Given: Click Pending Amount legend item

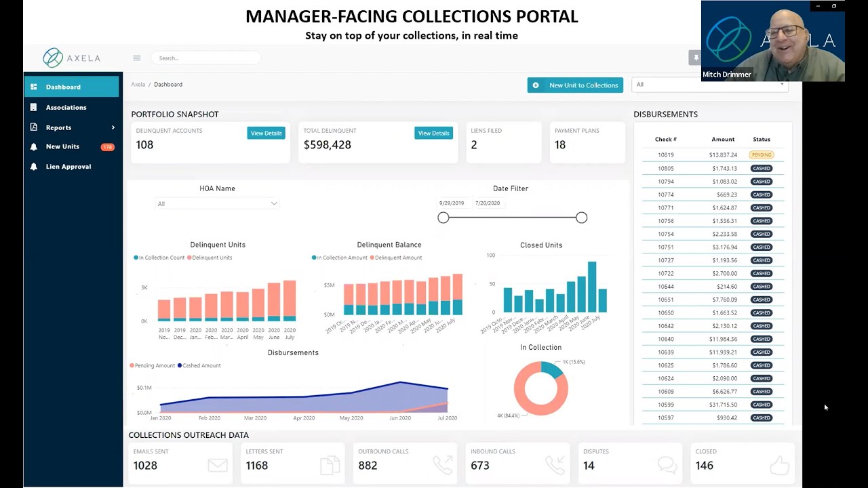Looking at the screenshot, I should click(153, 365).
